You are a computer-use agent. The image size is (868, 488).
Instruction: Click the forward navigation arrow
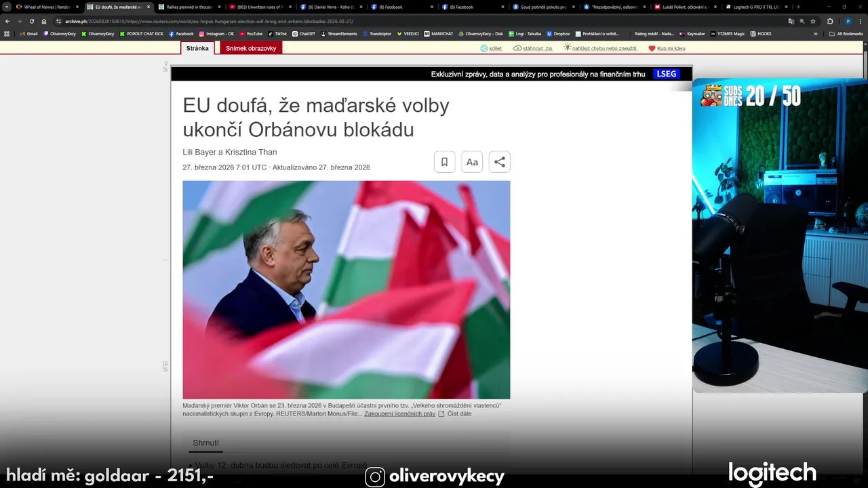pos(20,21)
